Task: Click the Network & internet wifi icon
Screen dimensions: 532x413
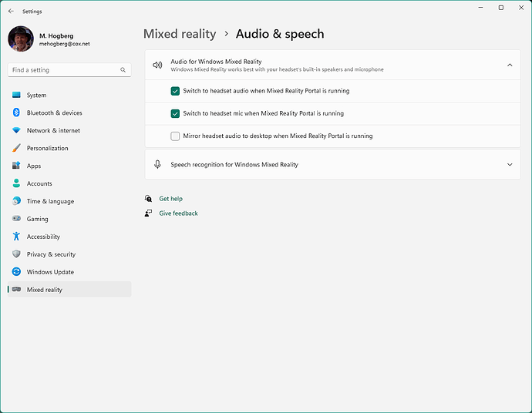Action: [16, 130]
